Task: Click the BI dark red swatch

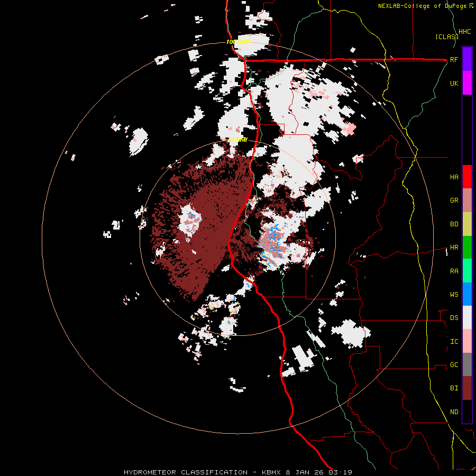Action: tap(467, 388)
